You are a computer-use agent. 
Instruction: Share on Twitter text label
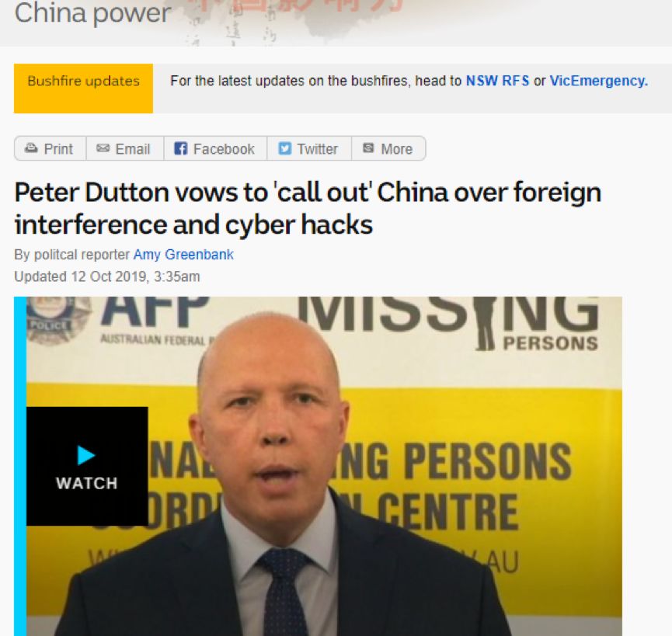[317, 149]
